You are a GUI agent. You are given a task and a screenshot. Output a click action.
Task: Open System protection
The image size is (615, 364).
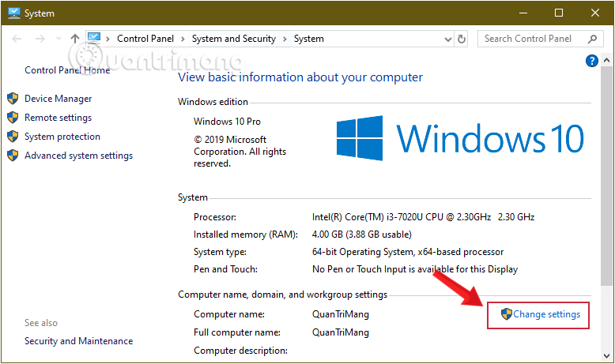coord(62,137)
